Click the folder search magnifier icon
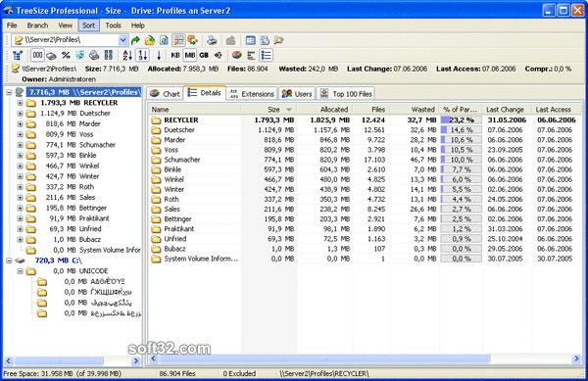This screenshot has height=381, width=588. tap(278, 40)
